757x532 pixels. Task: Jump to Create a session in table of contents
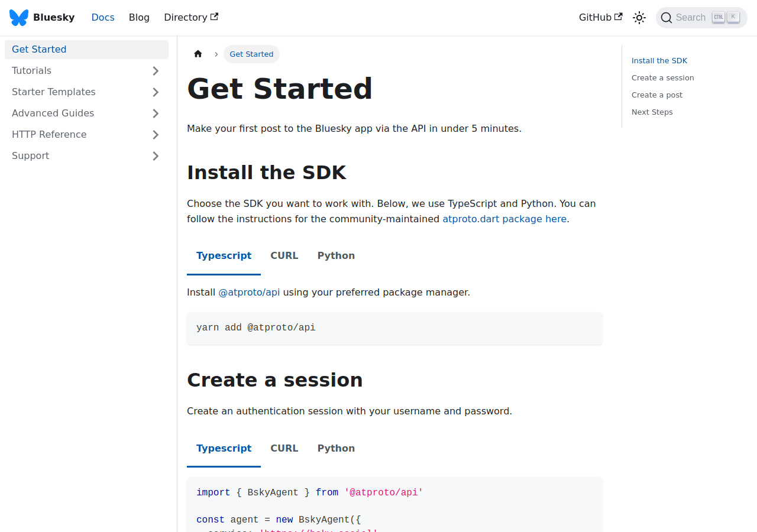click(x=663, y=78)
